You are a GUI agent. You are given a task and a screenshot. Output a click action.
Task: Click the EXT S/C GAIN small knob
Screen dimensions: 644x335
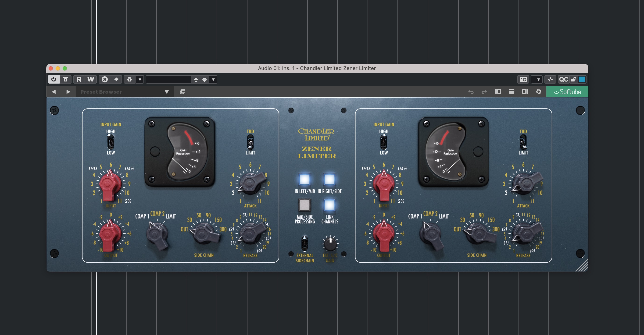point(330,244)
